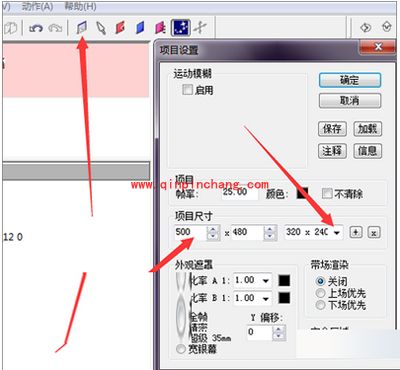Click the plus button beside the size preset

coord(356,232)
